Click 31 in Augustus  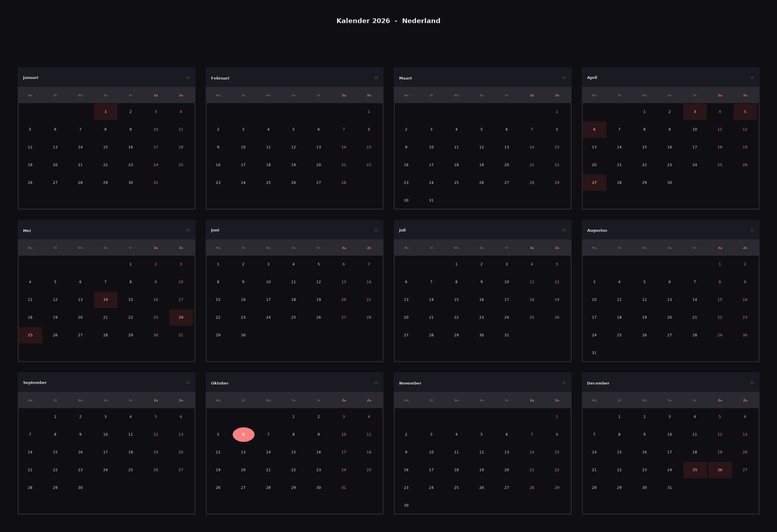[x=594, y=353]
